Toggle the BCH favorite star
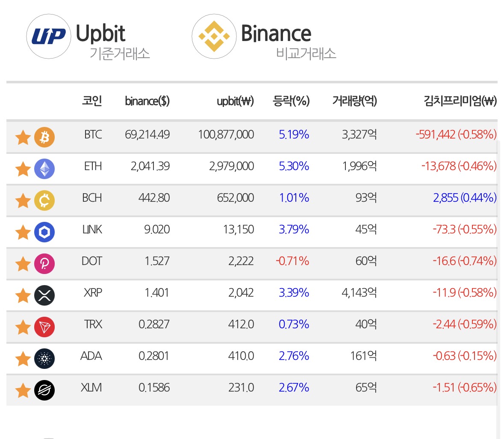The width and height of the screenshot is (504, 439). tap(23, 200)
